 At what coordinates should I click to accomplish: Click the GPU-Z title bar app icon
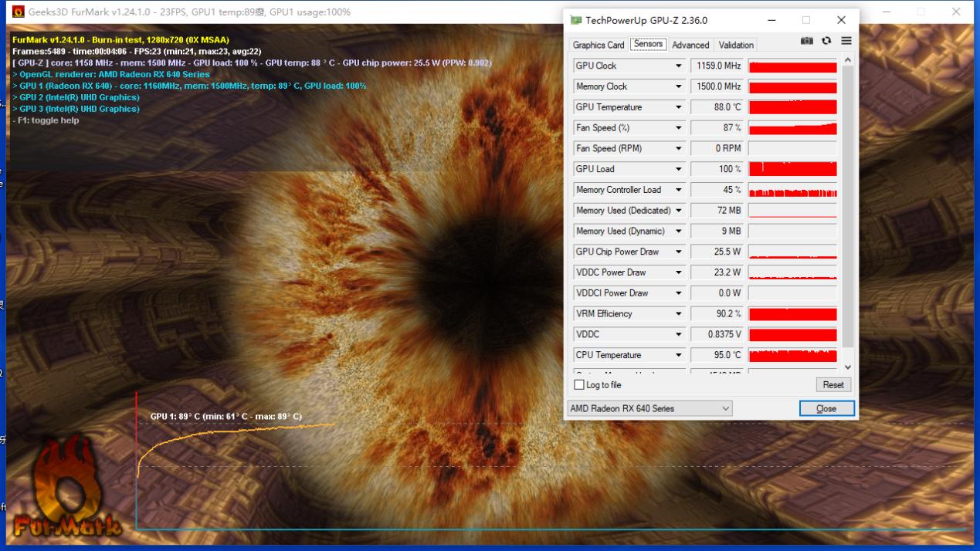(576, 20)
